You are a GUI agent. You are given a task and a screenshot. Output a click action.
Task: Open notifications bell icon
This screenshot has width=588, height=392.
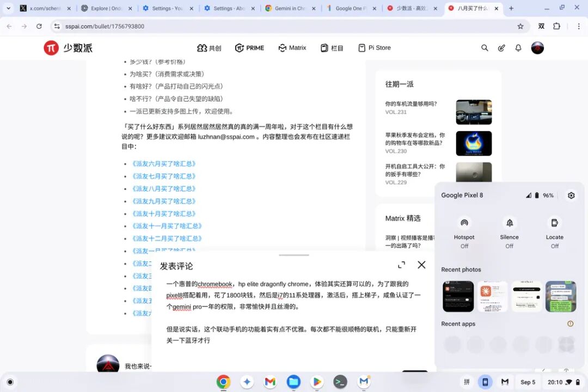(x=518, y=48)
